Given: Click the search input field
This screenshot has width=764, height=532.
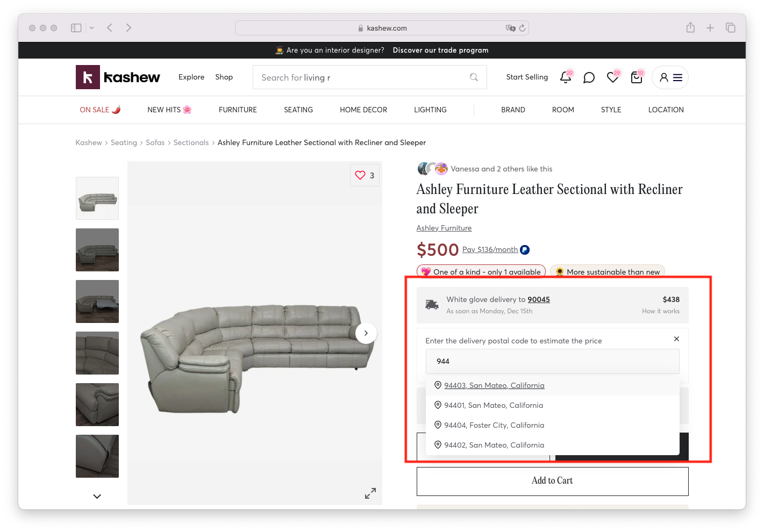Looking at the screenshot, I should (370, 77).
